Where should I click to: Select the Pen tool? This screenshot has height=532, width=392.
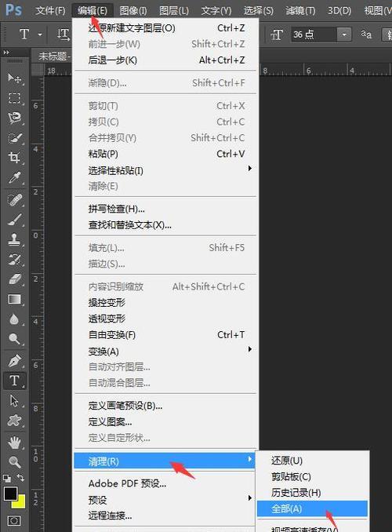click(14, 361)
